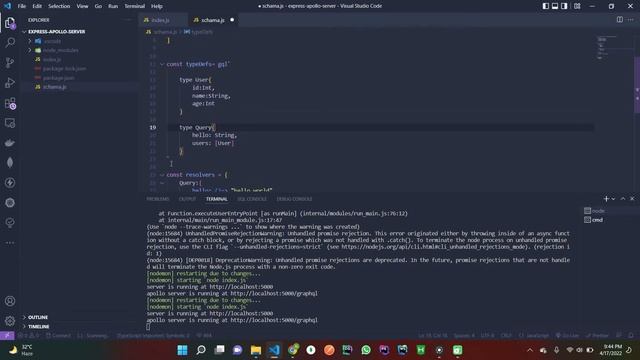Viewport: 640px width, 360px height.
Task: Create a new terminal with plus icon
Action: 606,199
